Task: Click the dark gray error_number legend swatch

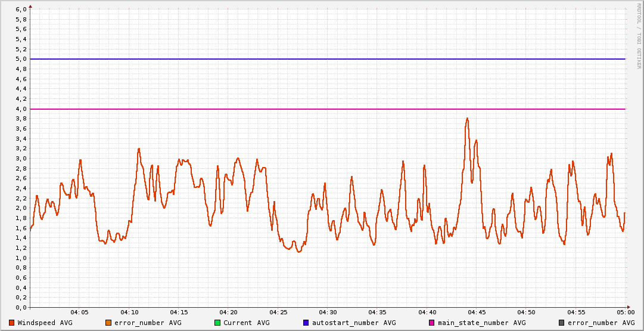Action: (562, 323)
